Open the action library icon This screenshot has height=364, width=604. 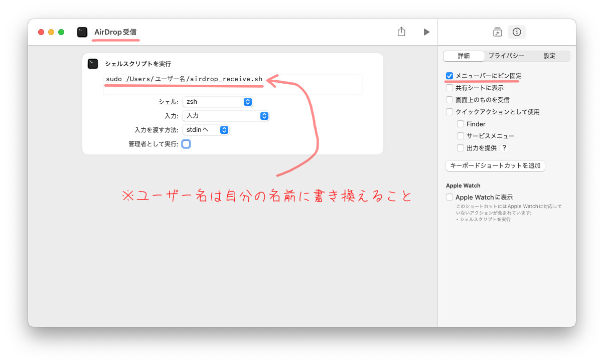pyautogui.click(x=497, y=32)
